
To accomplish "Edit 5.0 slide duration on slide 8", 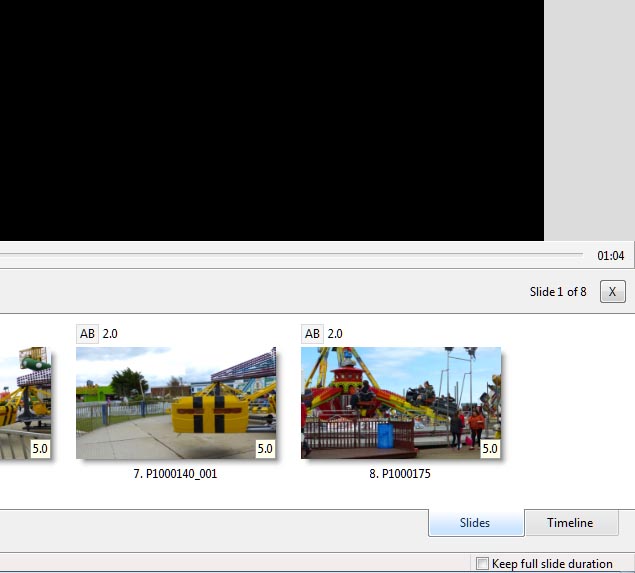I will [490, 449].
